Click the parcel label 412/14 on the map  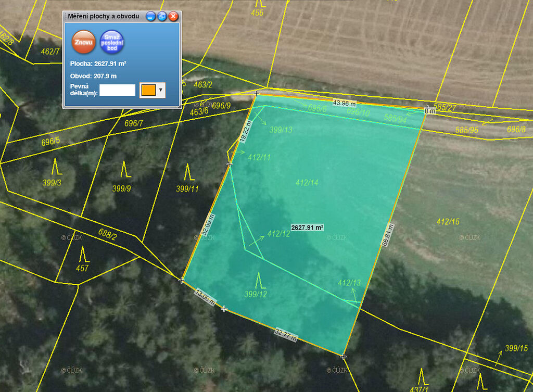(x=307, y=183)
